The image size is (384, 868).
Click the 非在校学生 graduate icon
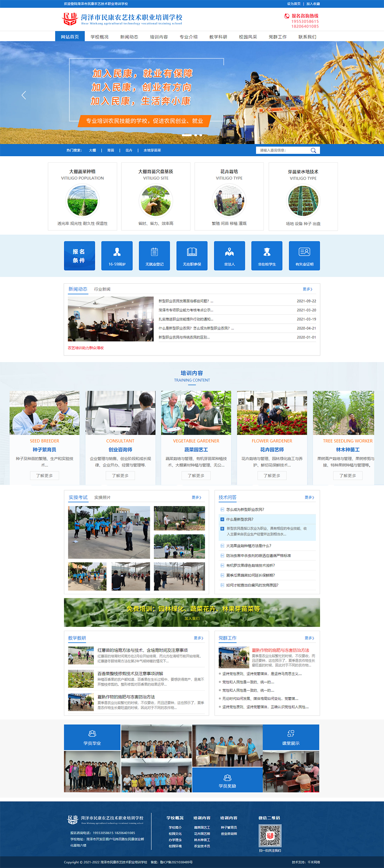267,252
